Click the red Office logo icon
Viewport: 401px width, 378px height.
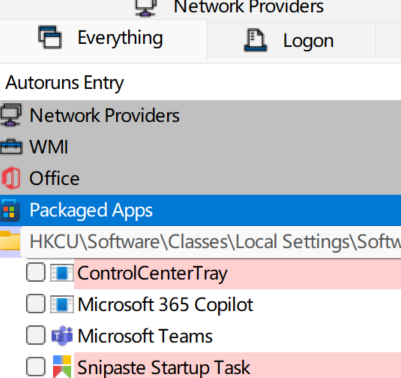tap(11, 178)
